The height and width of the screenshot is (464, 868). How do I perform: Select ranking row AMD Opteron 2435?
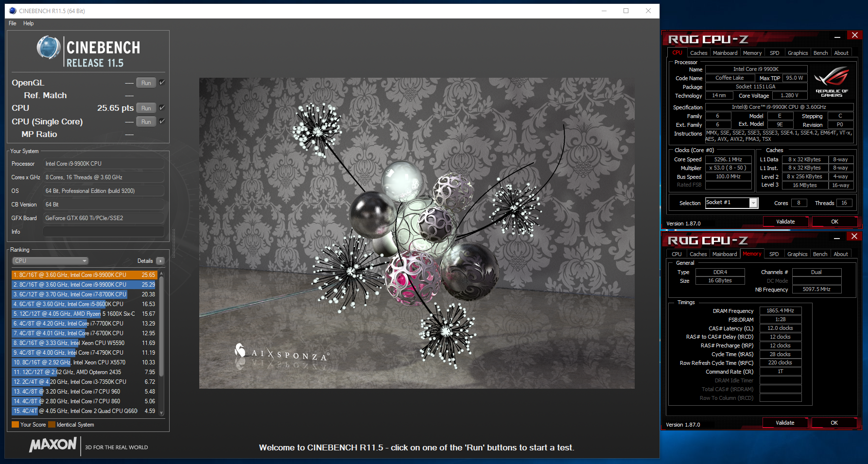point(85,372)
